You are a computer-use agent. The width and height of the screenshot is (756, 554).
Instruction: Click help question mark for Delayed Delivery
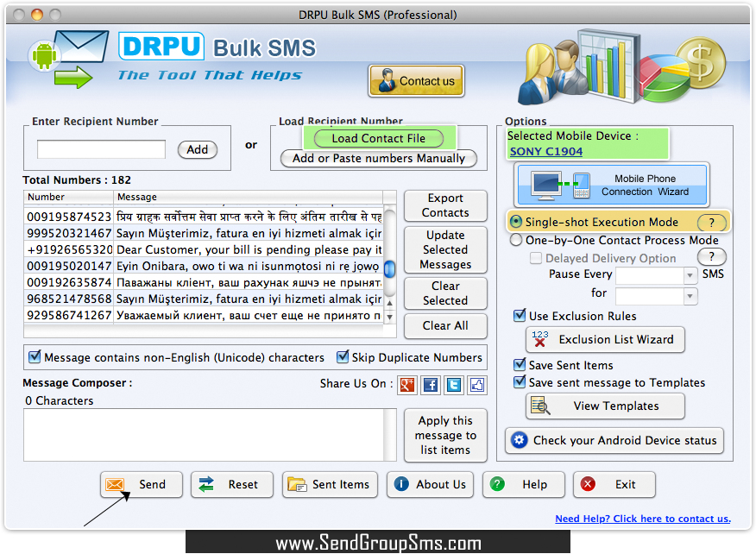[x=712, y=257]
